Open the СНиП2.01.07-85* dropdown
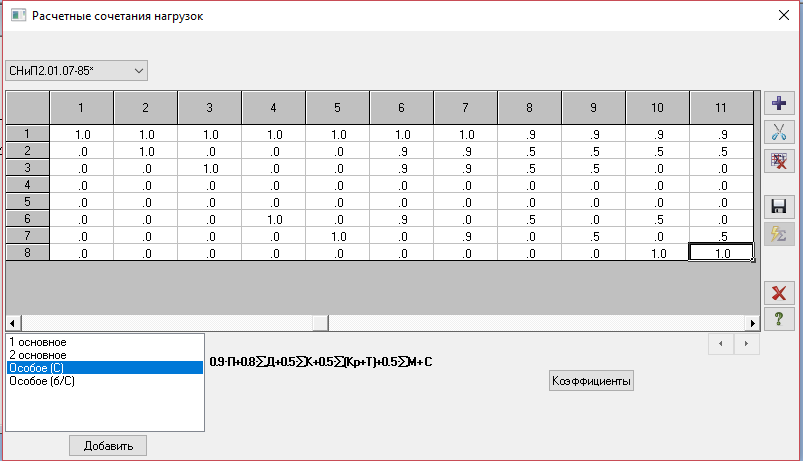This screenshot has width=803, height=461. click(76, 71)
